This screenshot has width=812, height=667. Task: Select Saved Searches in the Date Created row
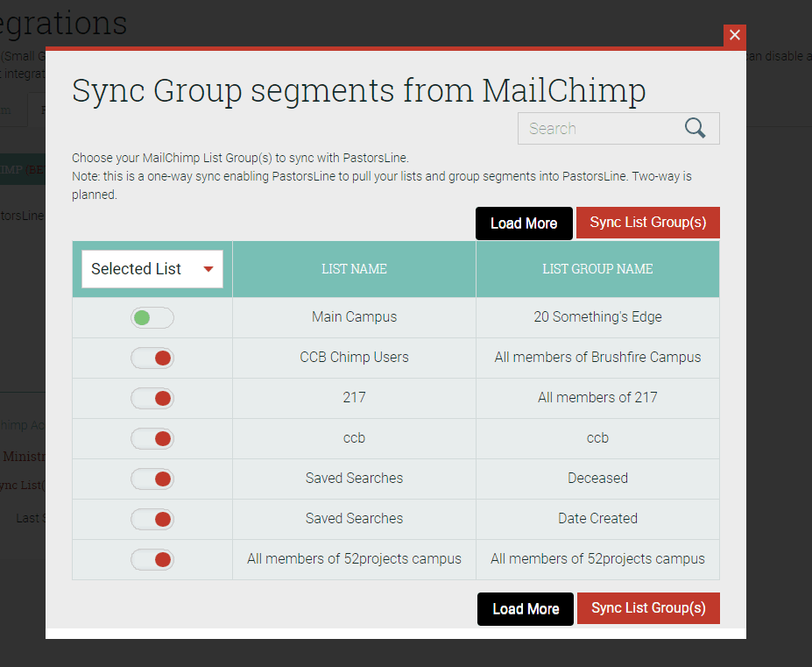click(x=354, y=519)
